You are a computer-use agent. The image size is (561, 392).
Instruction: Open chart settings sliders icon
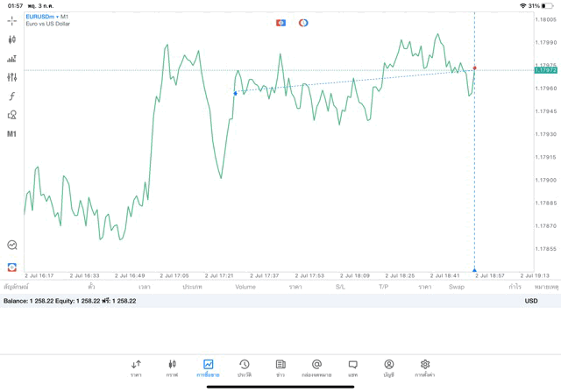coord(12,77)
